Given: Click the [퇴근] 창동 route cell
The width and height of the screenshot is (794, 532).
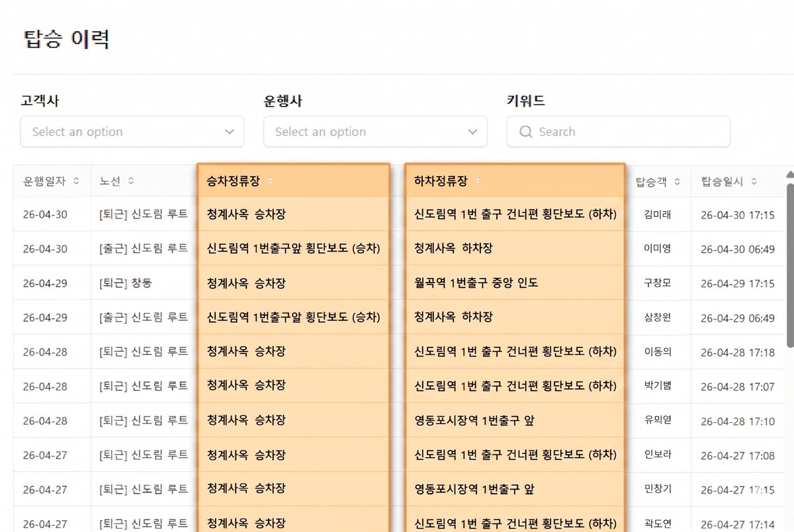Looking at the screenshot, I should [126, 283].
